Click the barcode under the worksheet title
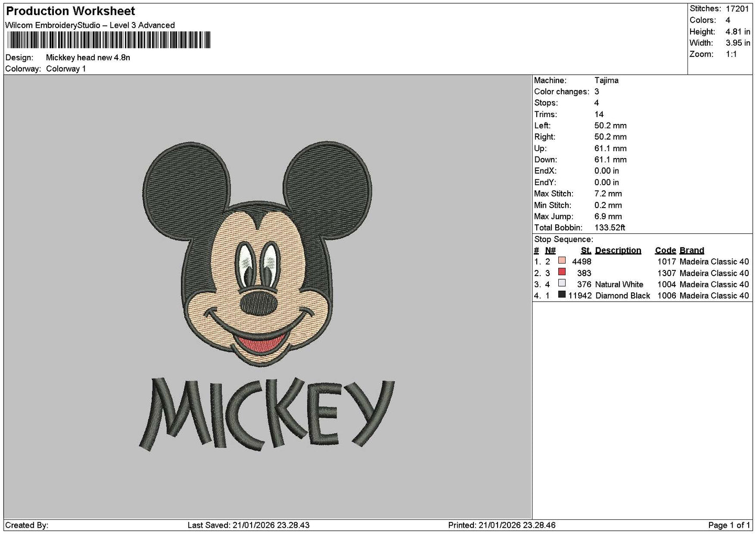 (109, 40)
